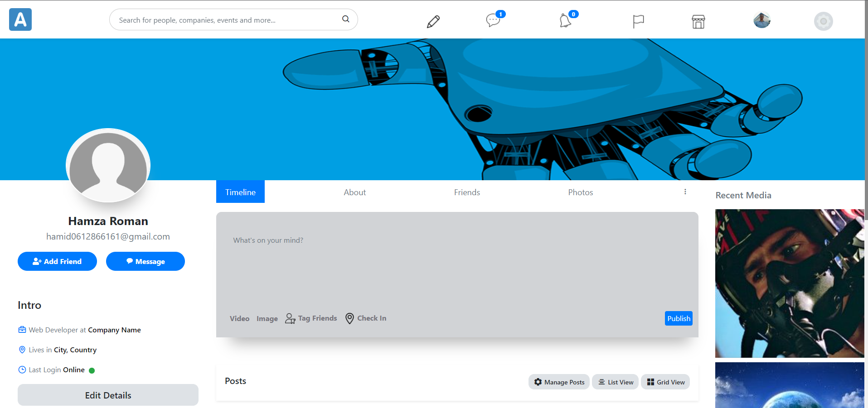Switch posts to List View
868x408 pixels.
(x=616, y=382)
